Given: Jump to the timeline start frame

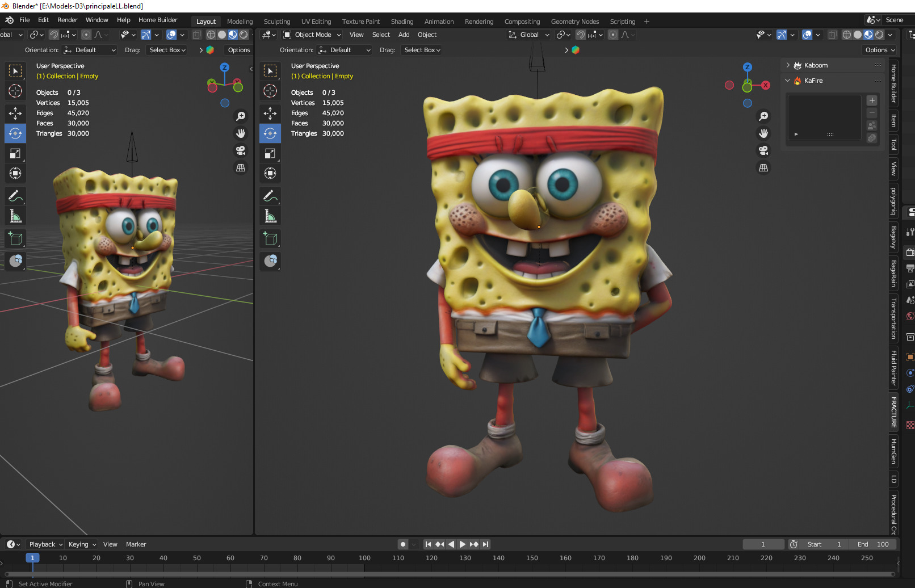Looking at the screenshot, I should click(428, 544).
